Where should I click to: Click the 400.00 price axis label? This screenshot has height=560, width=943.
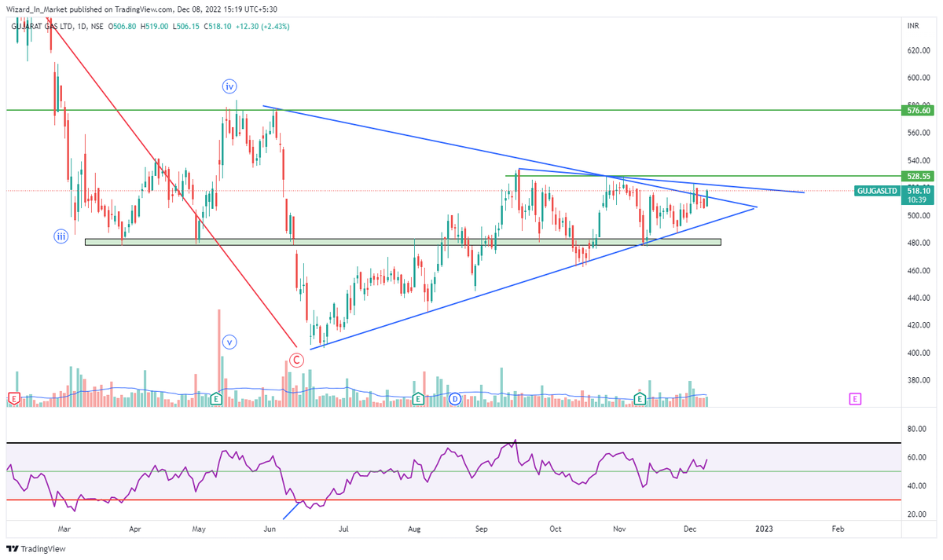point(919,353)
